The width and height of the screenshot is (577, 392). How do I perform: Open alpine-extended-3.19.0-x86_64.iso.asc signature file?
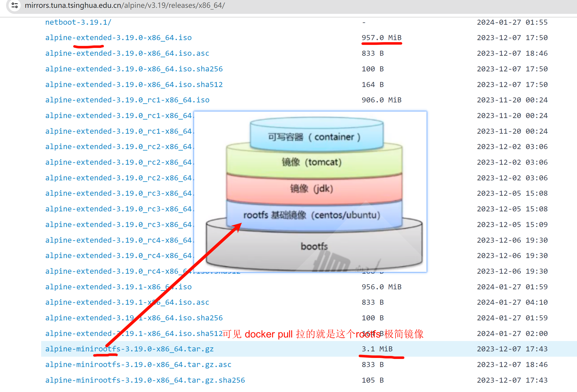click(x=127, y=53)
